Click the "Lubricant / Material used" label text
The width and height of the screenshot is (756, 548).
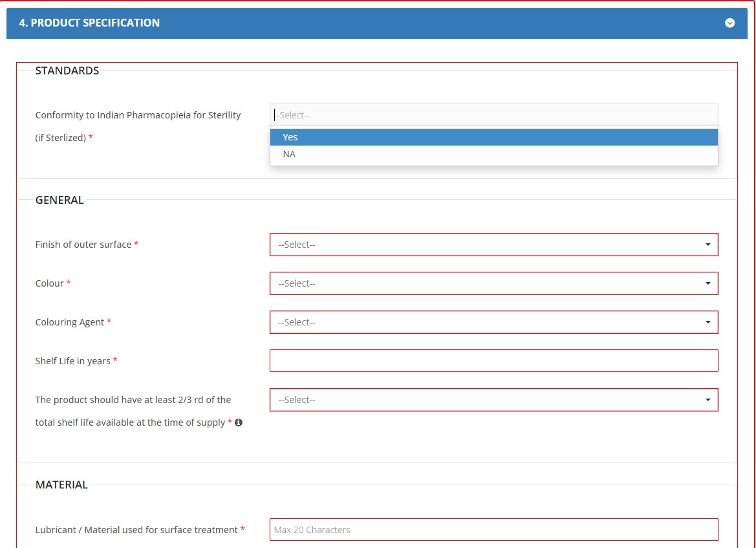point(136,530)
